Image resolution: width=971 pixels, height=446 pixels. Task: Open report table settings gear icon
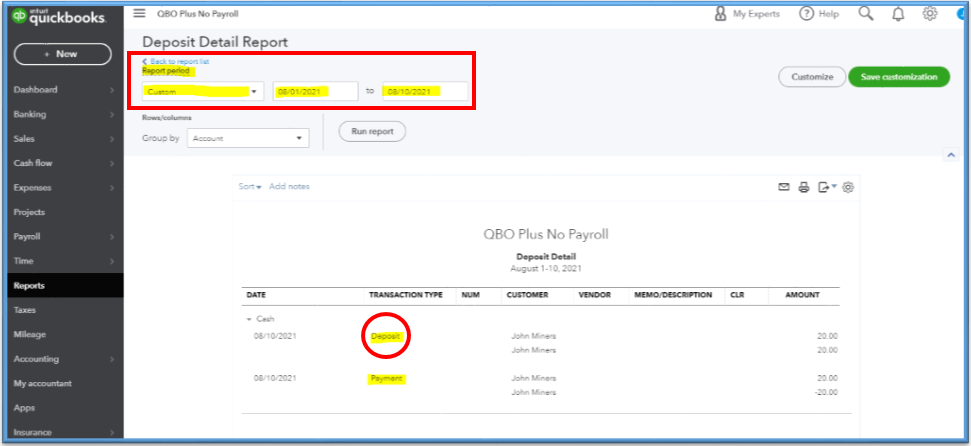(x=848, y=187)
